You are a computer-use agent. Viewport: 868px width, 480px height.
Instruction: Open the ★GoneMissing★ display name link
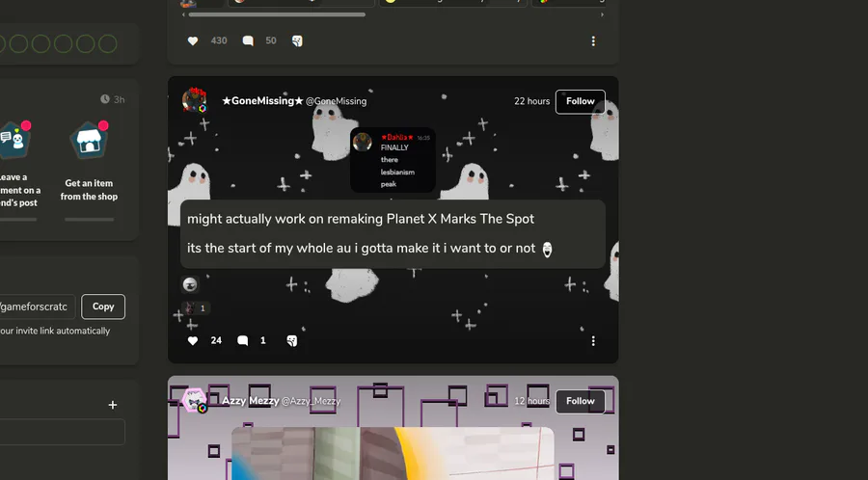click(263, 100)
